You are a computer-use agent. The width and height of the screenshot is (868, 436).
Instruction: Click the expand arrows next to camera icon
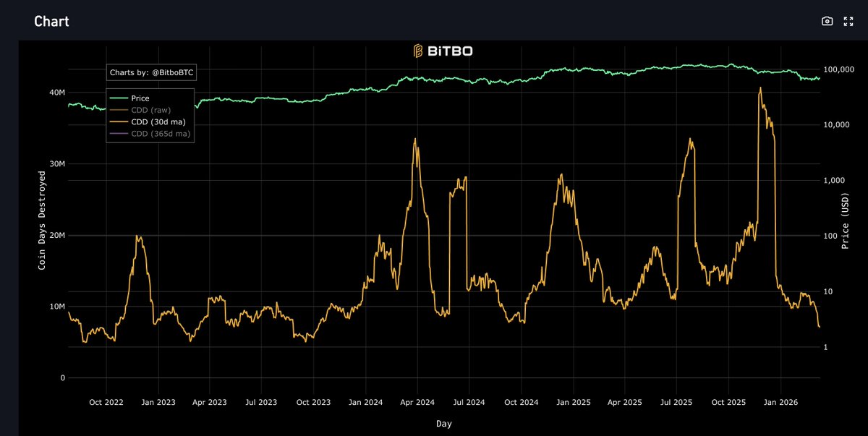pos(848,21)
